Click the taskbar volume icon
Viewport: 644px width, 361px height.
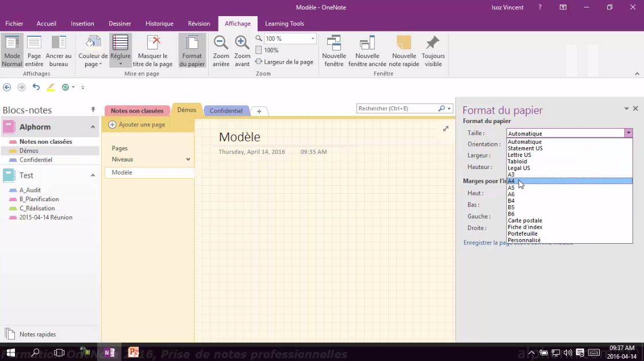(568, 352)
